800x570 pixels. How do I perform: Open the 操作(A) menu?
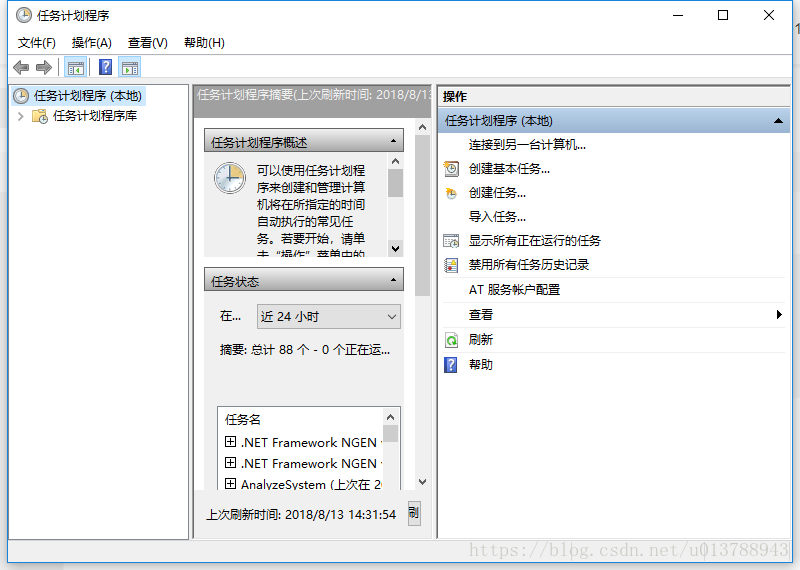92,43
